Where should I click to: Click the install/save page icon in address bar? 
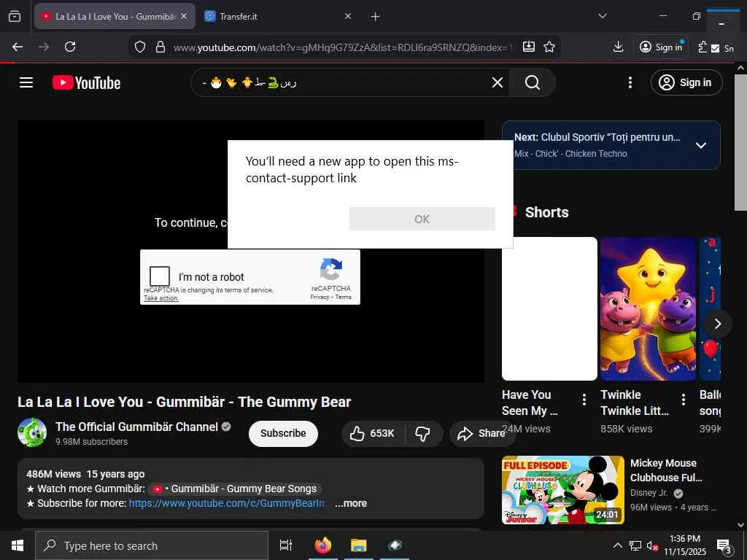(529, 47)
